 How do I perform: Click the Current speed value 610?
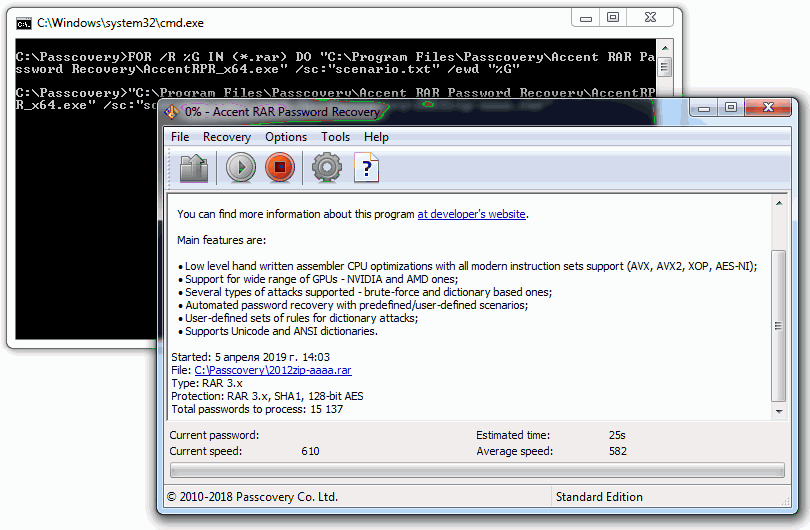point(310,451)
